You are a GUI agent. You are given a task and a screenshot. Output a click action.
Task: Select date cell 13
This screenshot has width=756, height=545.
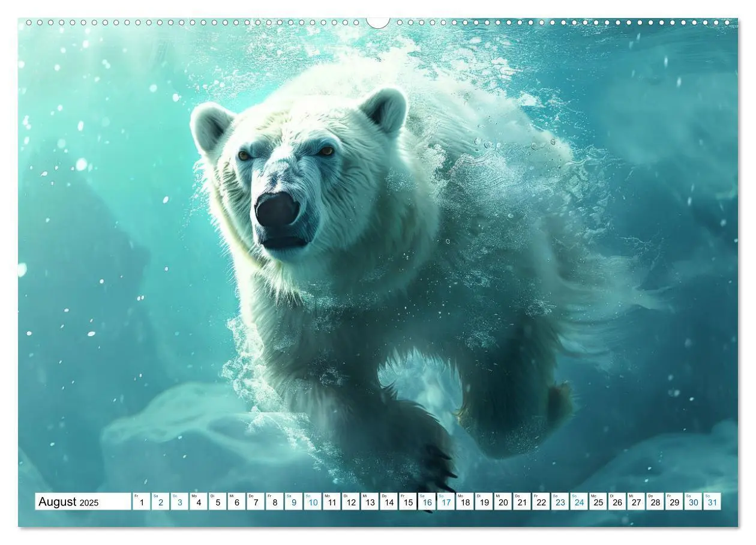click(x=370, y=502)
